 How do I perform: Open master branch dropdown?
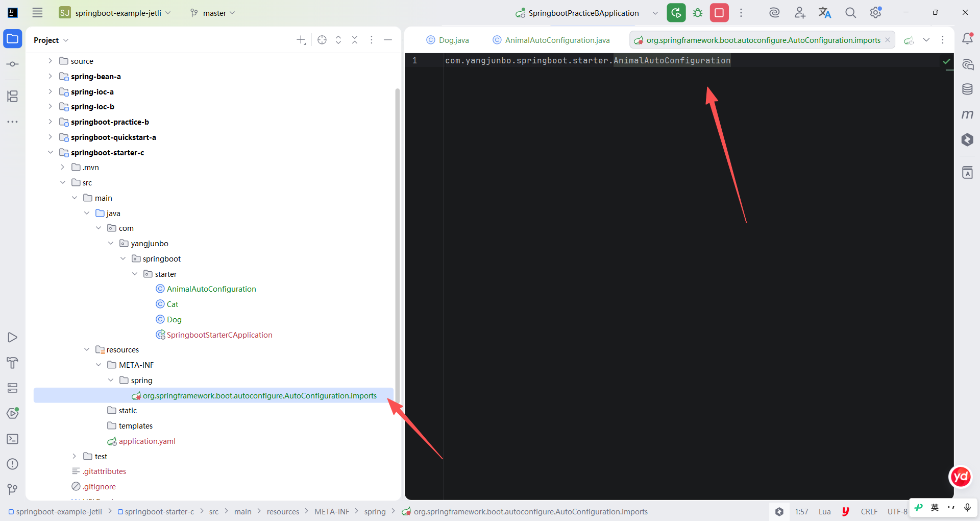pyautogui.click(x=212, y=13)
